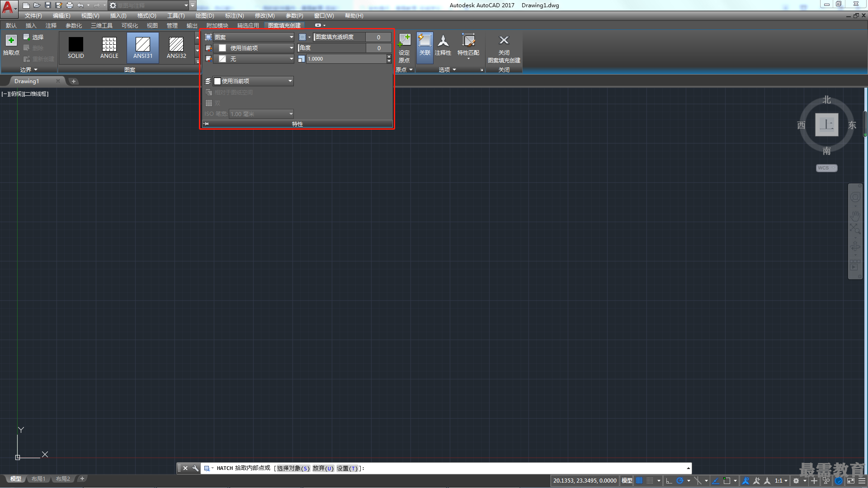This screenshot has width=868, height=488.
Task: Click the Save icon in quick access
Action: tap(48, 5)
